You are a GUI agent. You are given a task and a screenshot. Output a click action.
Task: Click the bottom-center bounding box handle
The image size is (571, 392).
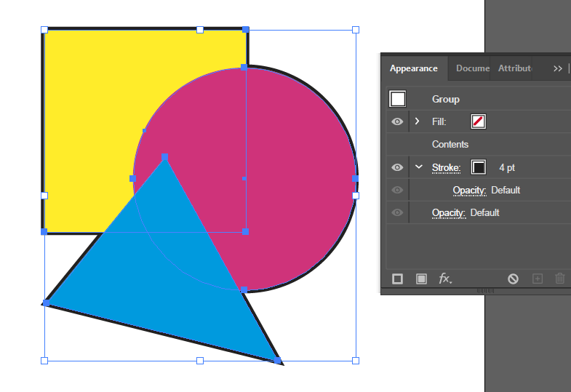(200, 361)
